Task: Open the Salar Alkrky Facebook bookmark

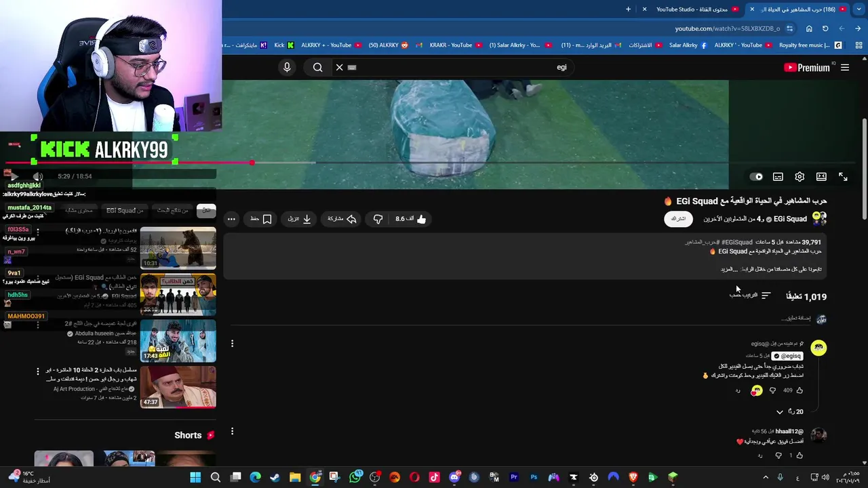Action: [688, 45]
